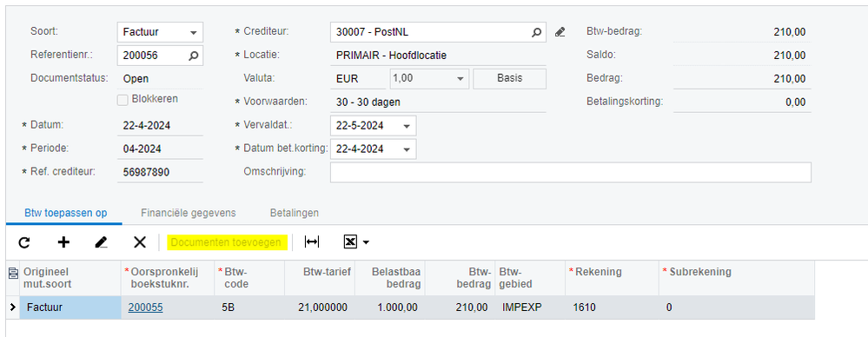Open document link 200055

[x=146, y=307]
